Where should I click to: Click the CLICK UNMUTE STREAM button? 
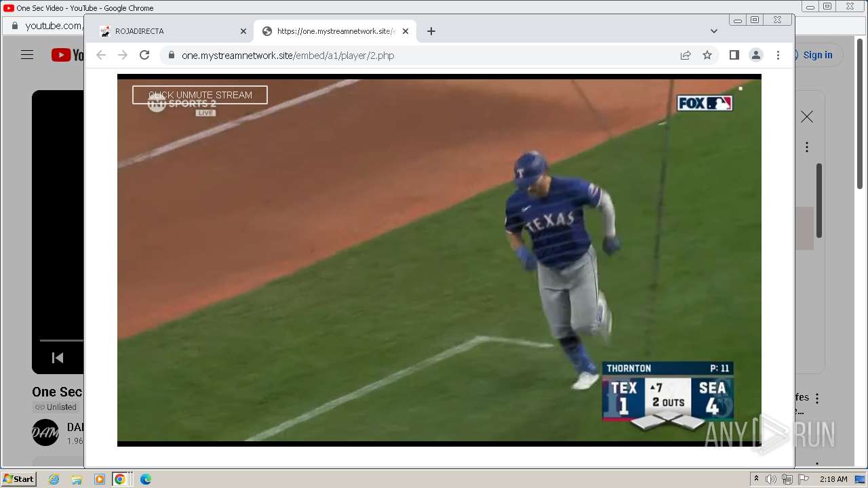pos(200,95)
